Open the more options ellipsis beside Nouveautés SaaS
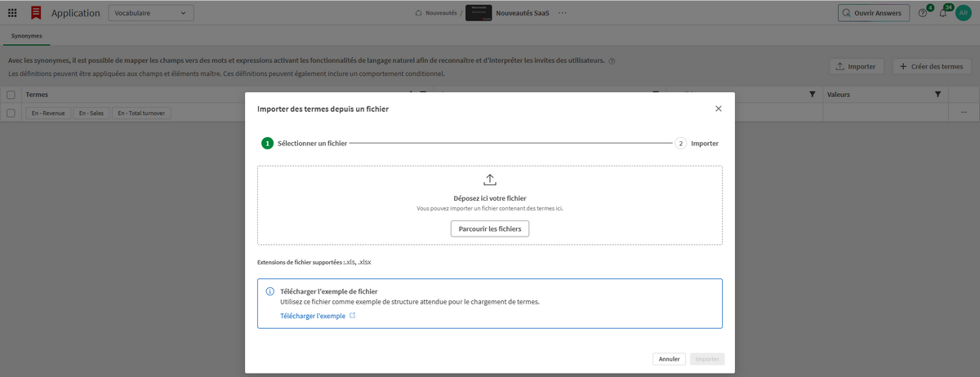The width and height of the screenshot is (980, 377). coord(562,13)
